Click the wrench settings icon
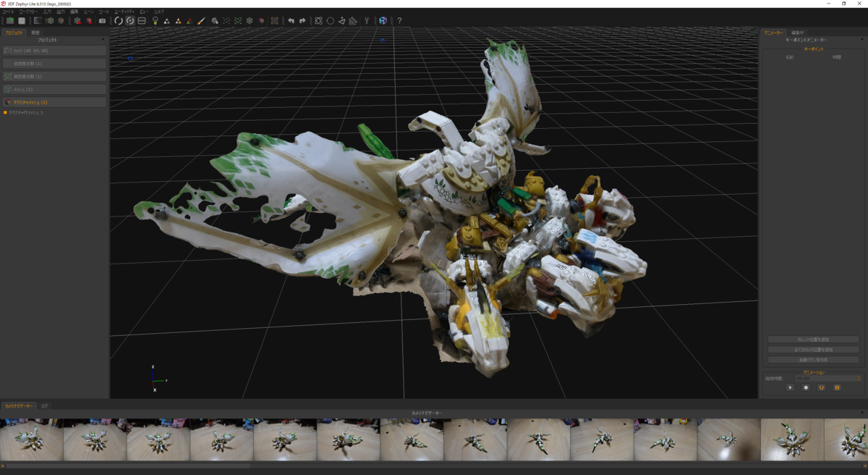 pos(367,21)
